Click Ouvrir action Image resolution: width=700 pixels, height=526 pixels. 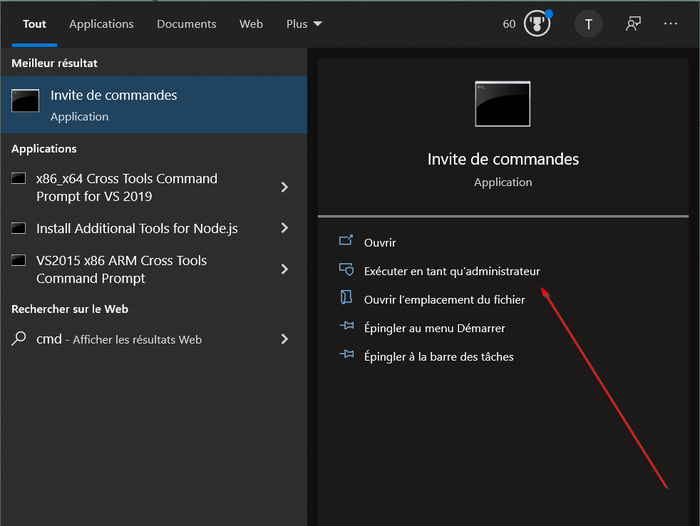pyautogui.click(x=380, y=243)
